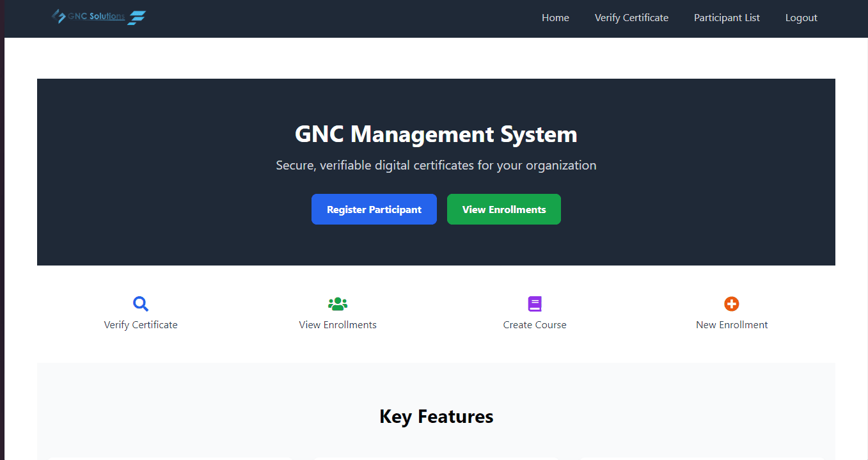This screenshot has height=460, width=868.
Task: Select Logout in the top navigation
Action: coord(801,18)
